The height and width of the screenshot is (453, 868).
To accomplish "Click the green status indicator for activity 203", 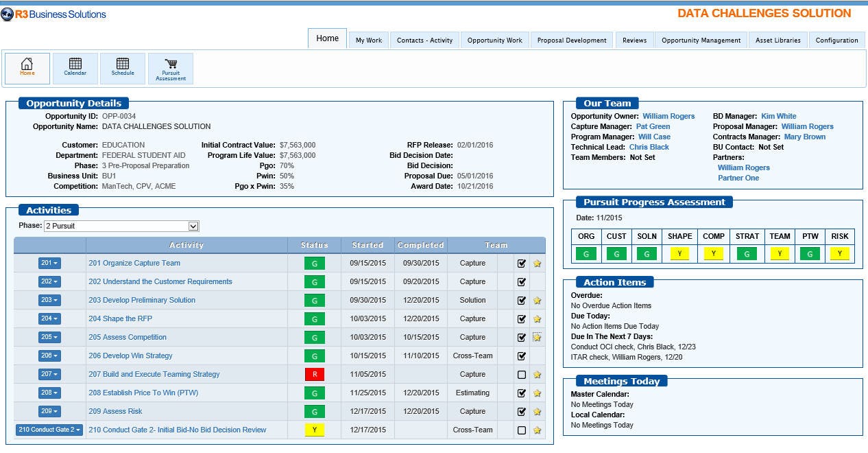I will (314, 300).
